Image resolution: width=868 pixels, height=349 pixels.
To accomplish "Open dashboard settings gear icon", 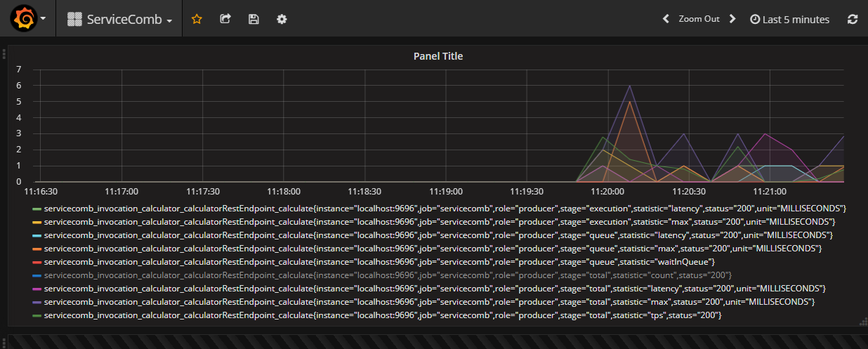I will [282, 20].
